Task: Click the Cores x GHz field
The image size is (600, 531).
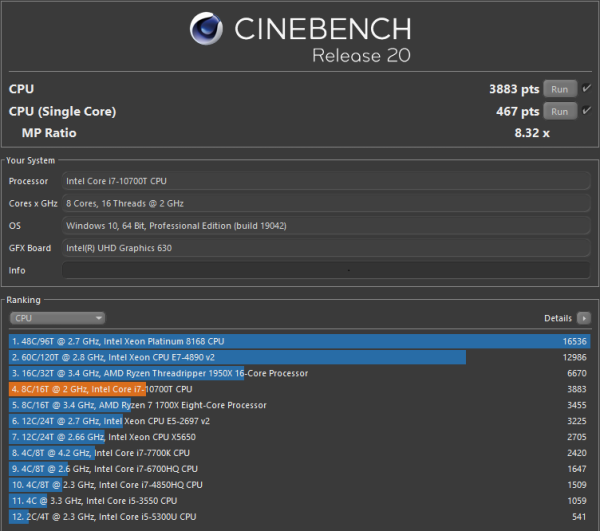Action: tap(326, 203)
